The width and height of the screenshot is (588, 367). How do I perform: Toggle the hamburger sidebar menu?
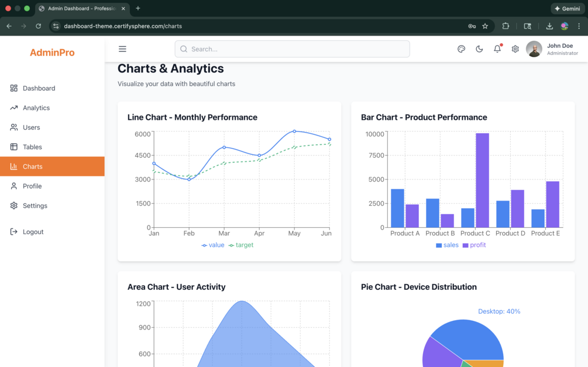click(122, 49)
